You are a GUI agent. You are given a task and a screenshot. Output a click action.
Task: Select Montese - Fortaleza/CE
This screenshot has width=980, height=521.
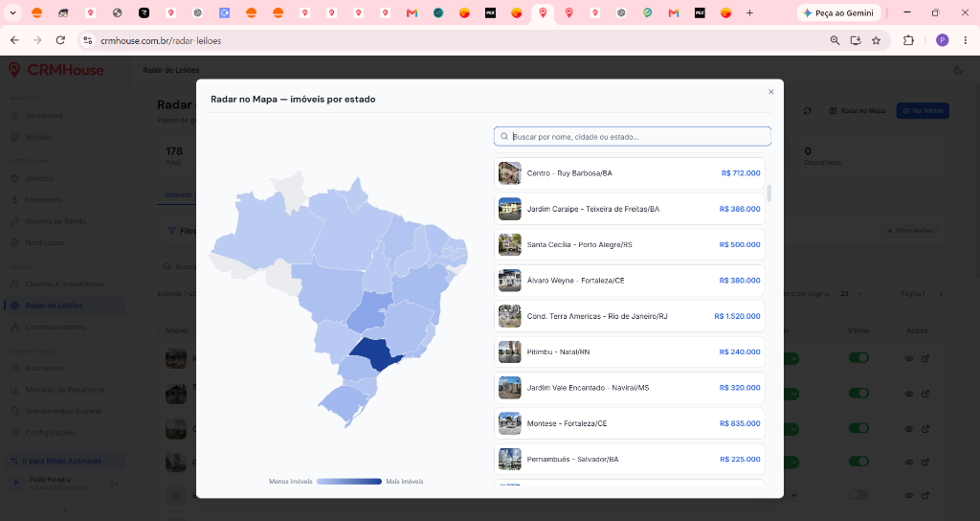pos(630,423)
